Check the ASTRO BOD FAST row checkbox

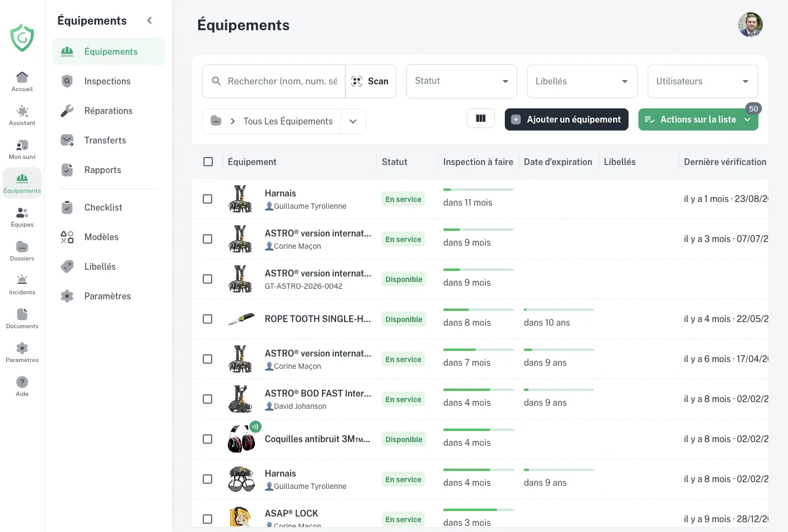pos(207,399)
